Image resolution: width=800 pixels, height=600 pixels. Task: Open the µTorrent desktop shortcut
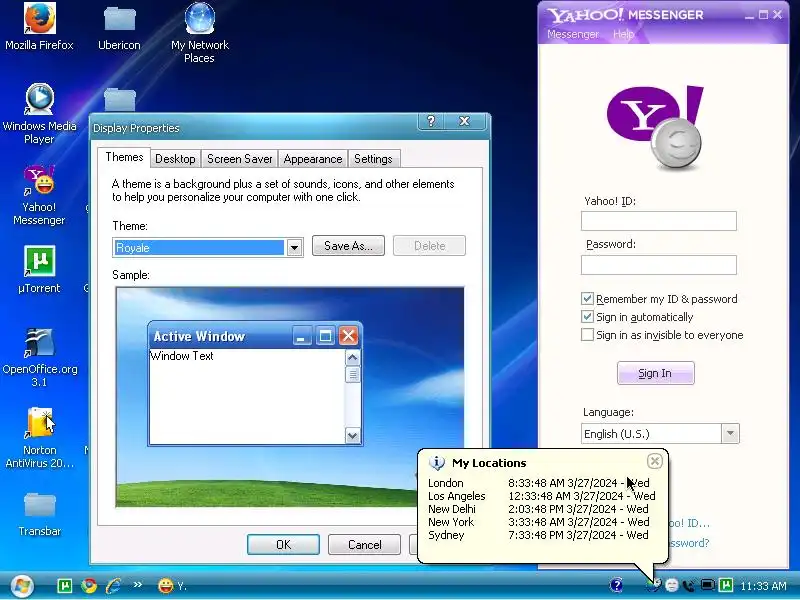[x=39, y=269]
